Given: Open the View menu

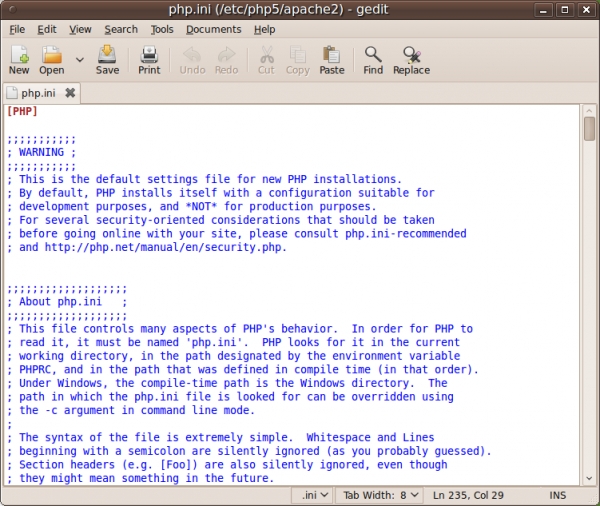Looking at the screenshot, I should (80, 29).
